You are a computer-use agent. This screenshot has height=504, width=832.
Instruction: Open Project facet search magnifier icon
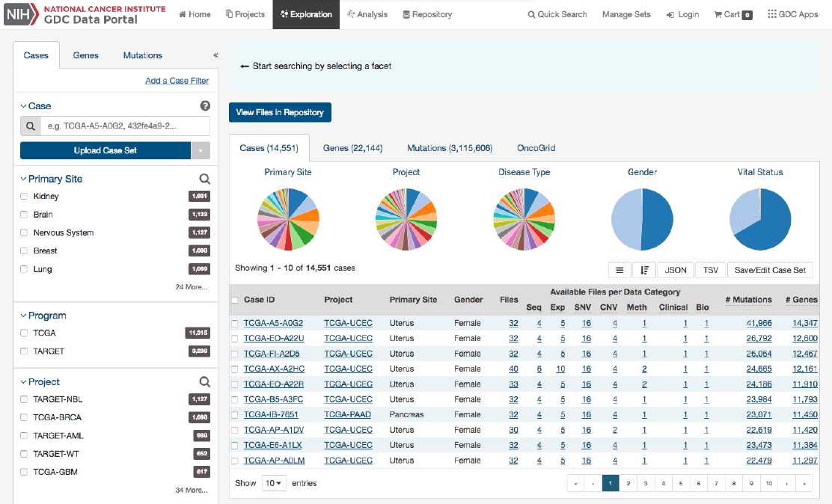(x=204, y=382)
